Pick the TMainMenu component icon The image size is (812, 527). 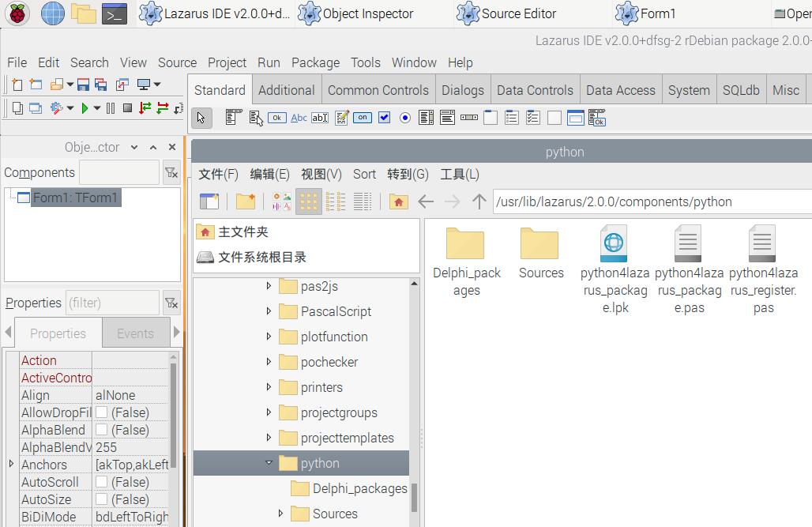(234, 118)
